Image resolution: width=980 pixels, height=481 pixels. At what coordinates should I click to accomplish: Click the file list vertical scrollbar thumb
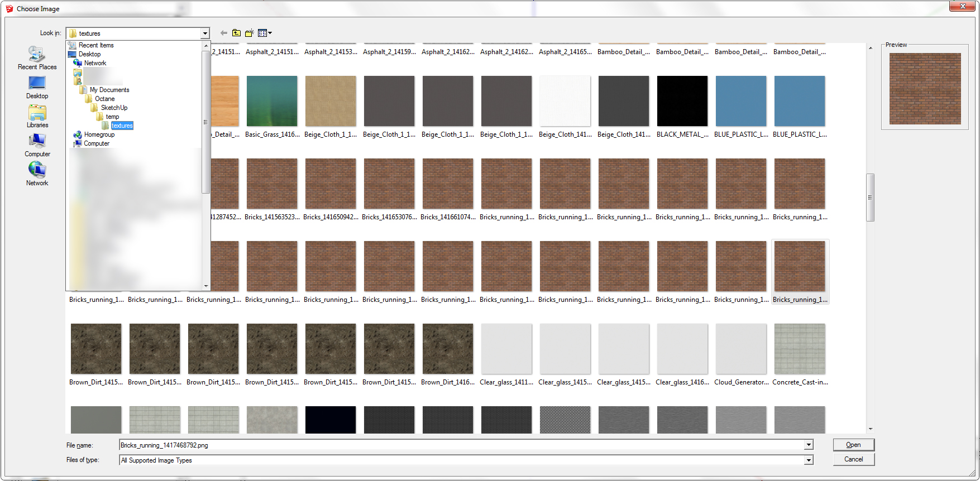coord(870,198)
